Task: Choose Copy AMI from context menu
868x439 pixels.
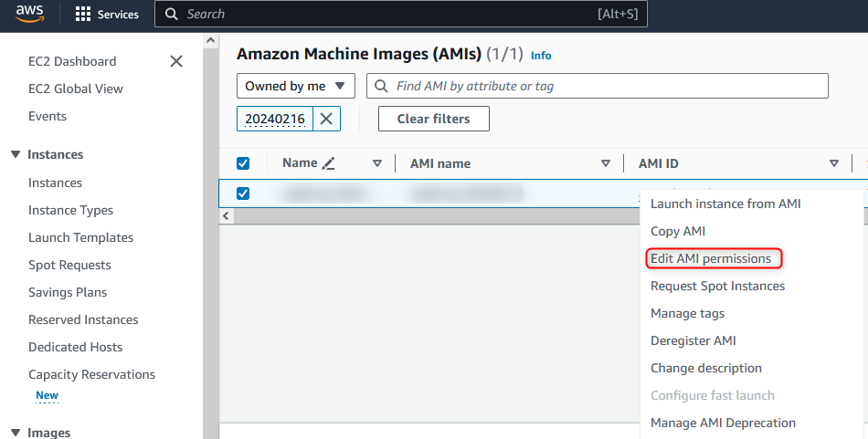Action: (x=678, y=231)
